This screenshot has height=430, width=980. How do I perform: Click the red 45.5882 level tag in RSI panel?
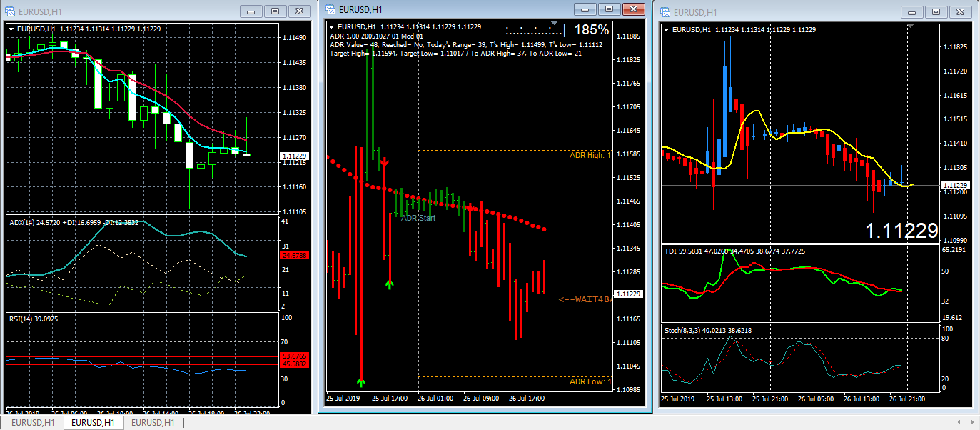[x=294, y=364]
